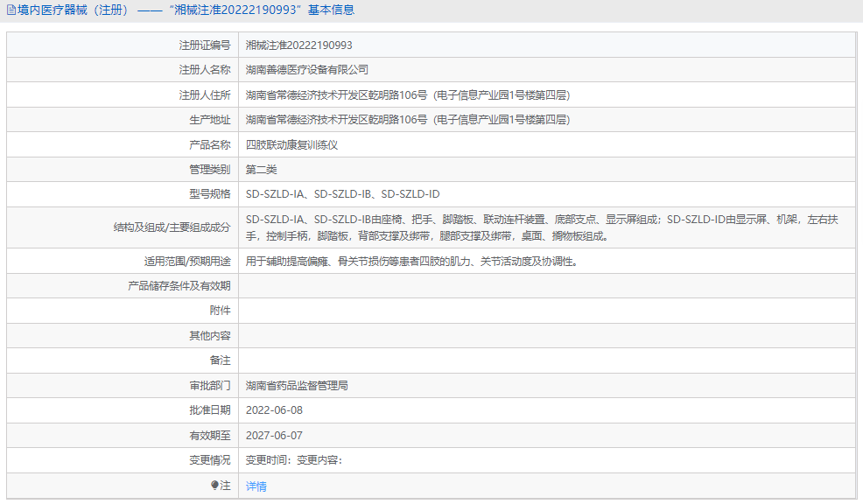Click the 型号规格 row label
Viewport: 863px width, 504px height.
[210, 194]
